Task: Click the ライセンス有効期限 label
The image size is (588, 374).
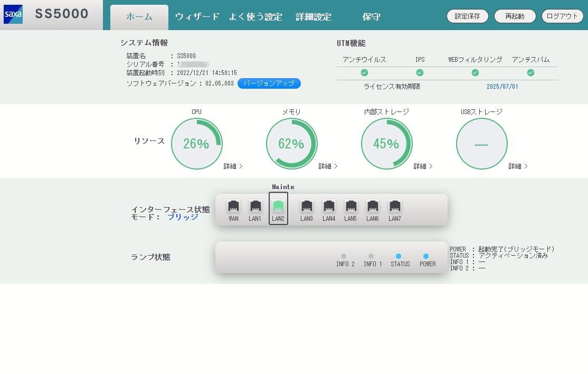Action: pyautogui.click(x=392, y=87)
